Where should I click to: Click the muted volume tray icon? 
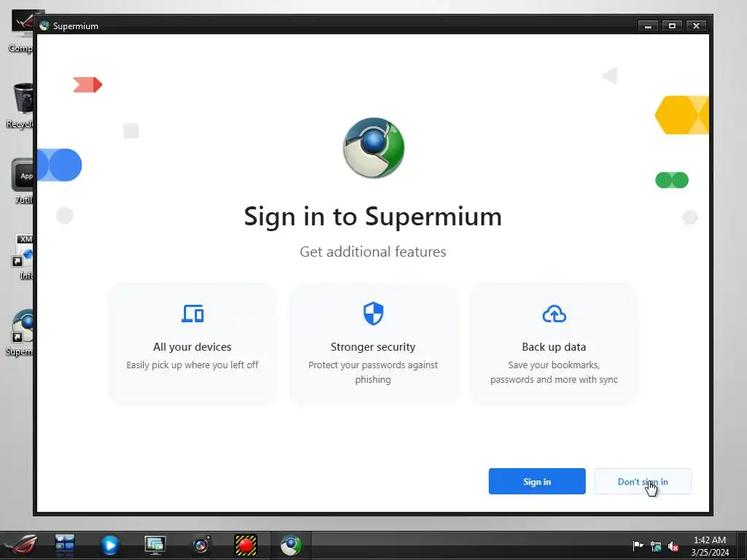(673, 546)
